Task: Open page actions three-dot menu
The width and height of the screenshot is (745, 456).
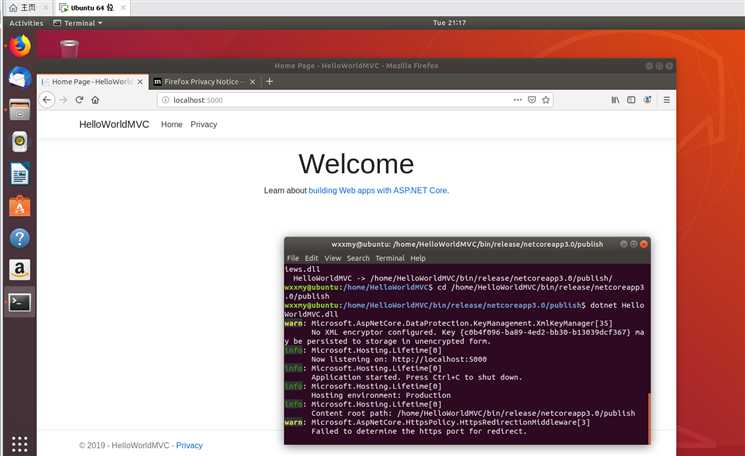Action: [517, 100]
